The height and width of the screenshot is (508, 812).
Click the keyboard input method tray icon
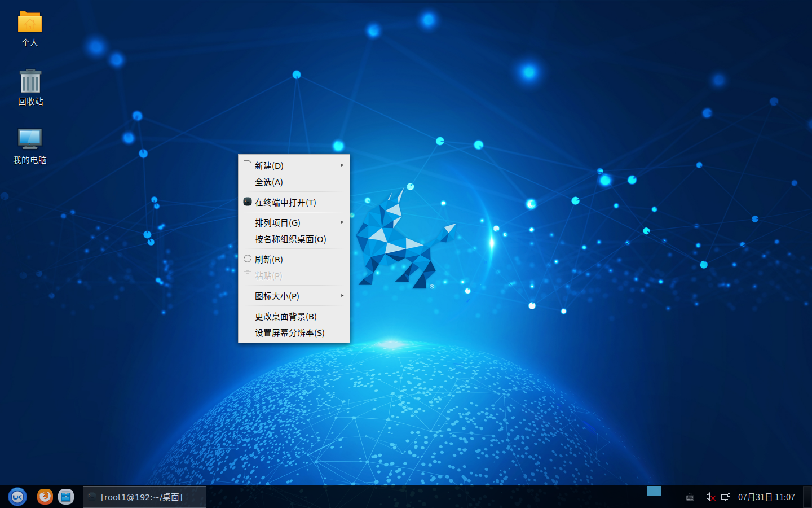click(690, 497)
